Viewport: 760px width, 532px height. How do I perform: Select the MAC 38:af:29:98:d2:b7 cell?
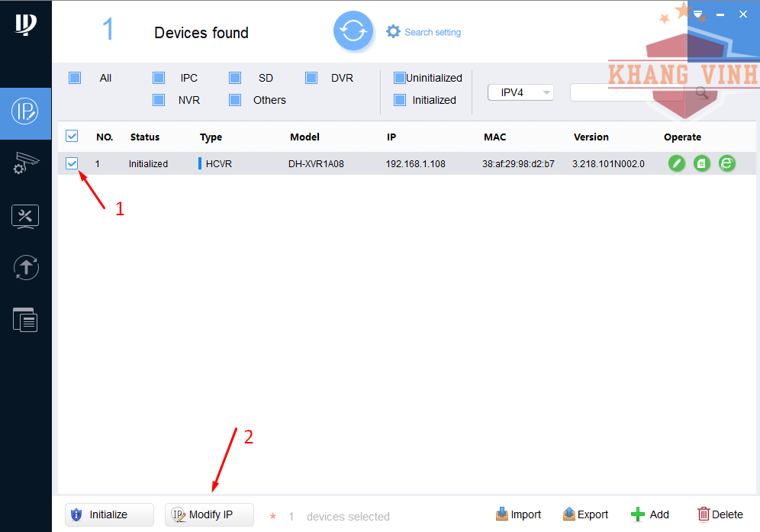pos(518,164)
